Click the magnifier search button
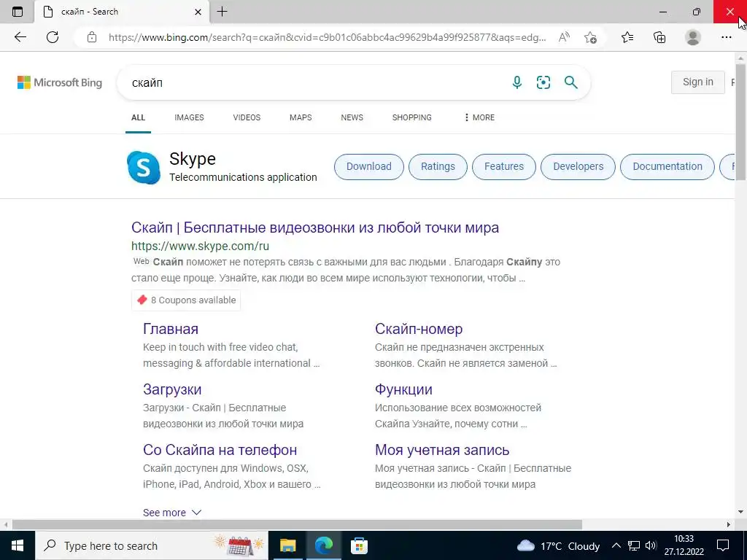This screenshot has height=560, width=747. pyautogui.click(x=570, y=82)
